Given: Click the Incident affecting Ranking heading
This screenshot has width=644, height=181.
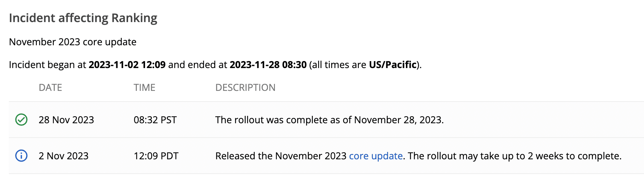Looking at the screenshot, I should pyautogui.click(x=83, y=18).
